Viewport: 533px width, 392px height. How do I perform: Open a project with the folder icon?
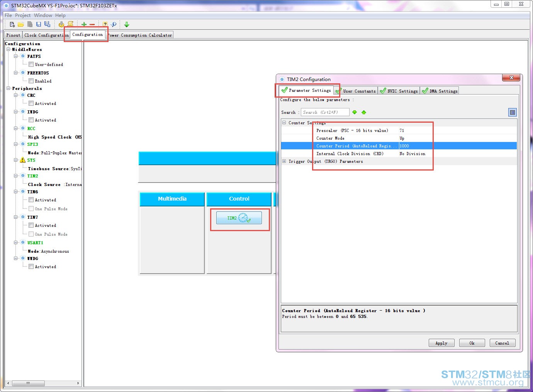click(x=21, y=24)
